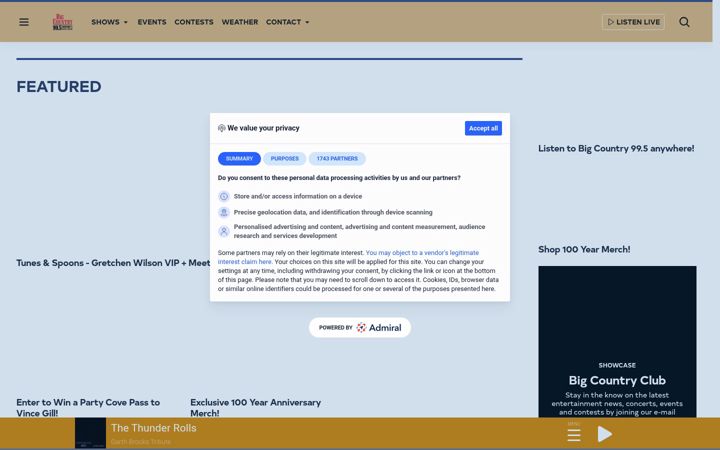Click the geolocation data icon
The image size is (720, 450).
pos(224,213)
